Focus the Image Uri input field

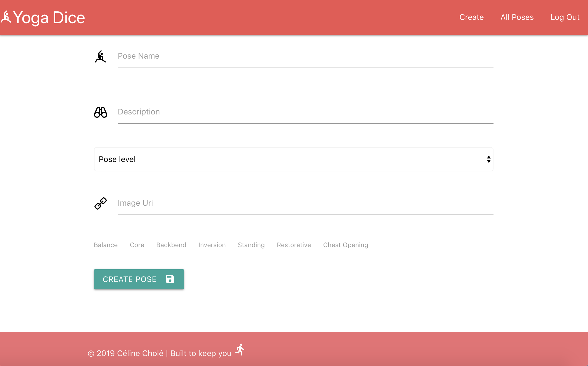click(x=306, y=203)
